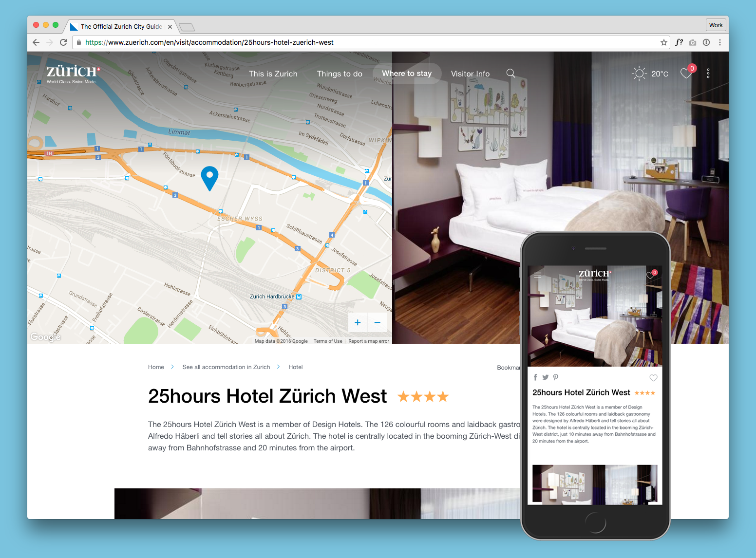This screenshot has height=558, width=756.
Task: Close the Zurich City Guide tab
Action: (x=170, y=27)
